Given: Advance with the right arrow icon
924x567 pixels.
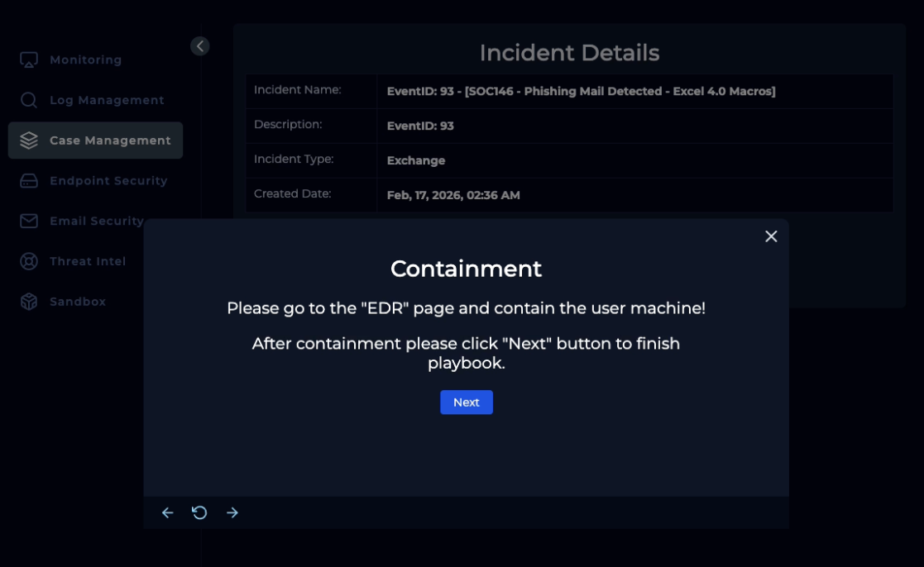Looking at the screenshot, I should click(232, 513).
